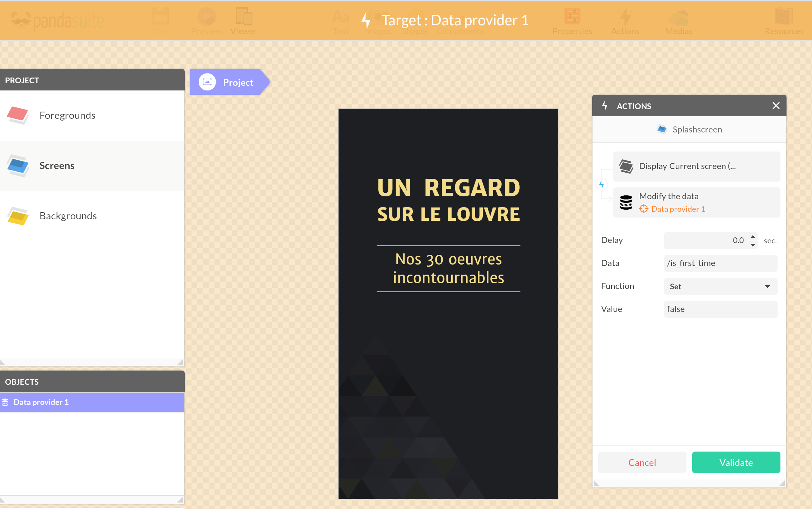Click UN REGARD title on canvas
812x509 pixels.
coord(448,188)
